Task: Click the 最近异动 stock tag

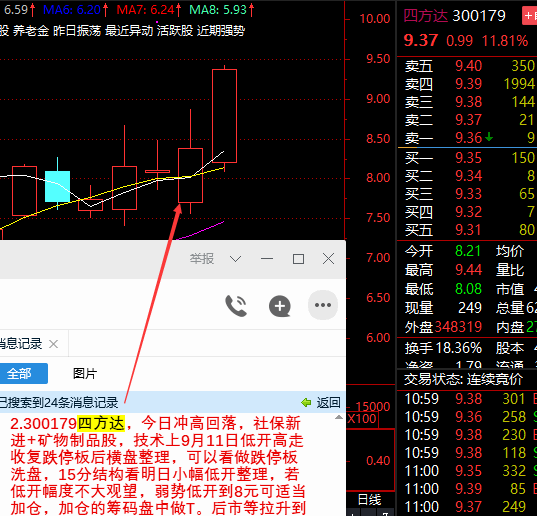Action: [129, 31]
